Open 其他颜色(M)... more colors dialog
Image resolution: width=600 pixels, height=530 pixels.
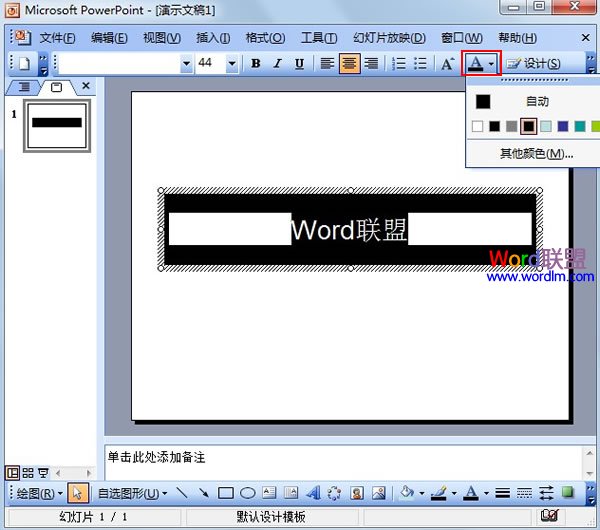click(536, 154)
